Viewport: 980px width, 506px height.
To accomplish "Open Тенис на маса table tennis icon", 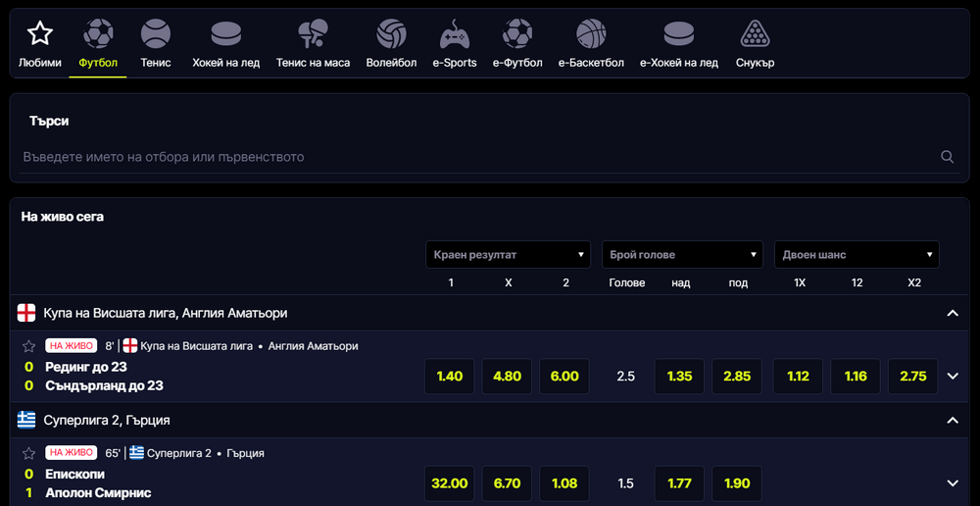I will (313, 34).
